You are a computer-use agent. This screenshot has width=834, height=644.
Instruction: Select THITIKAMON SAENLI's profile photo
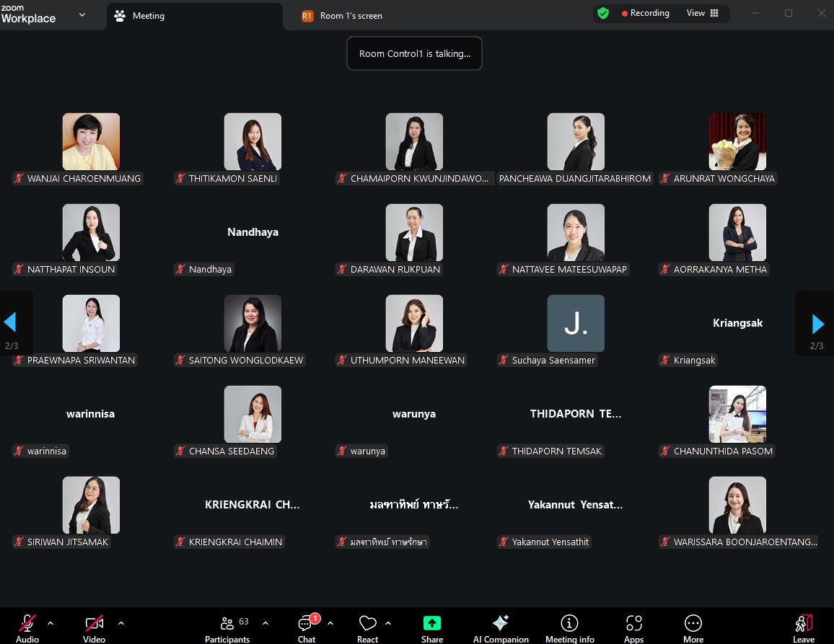(253, 141)
